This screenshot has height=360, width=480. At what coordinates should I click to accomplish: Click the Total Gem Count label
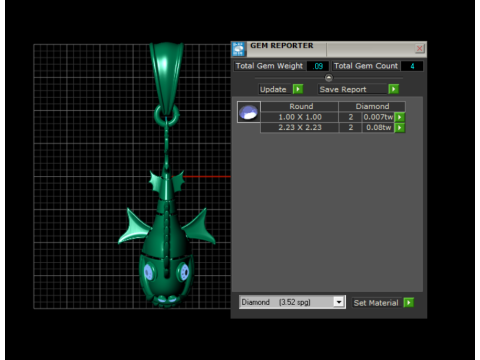366,66
